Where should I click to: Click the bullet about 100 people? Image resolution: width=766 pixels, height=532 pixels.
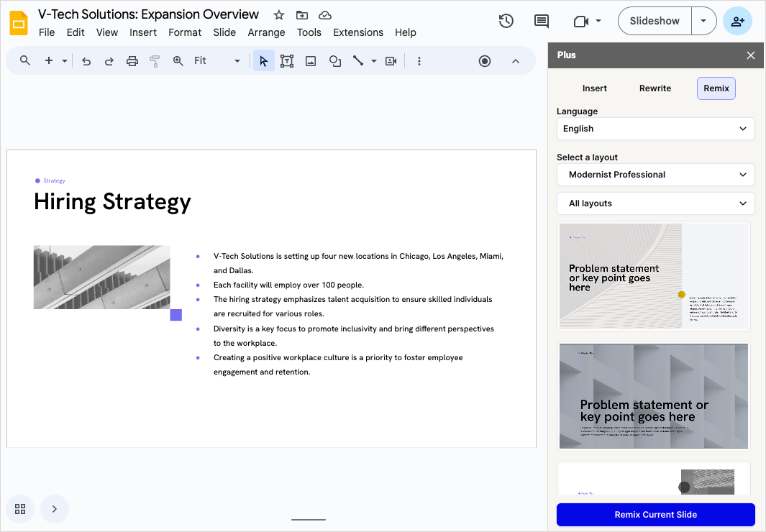(288, 285)
